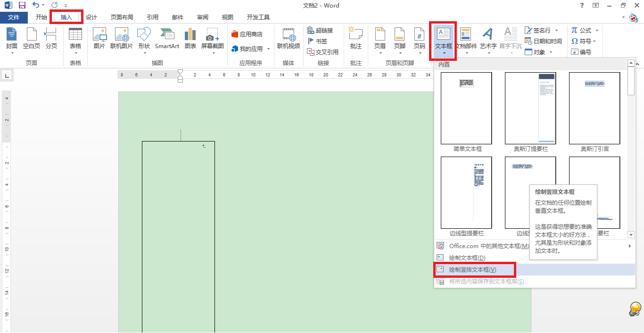Click the first-line indent ruler marker

pyautogui.click(x=180, y=72)
